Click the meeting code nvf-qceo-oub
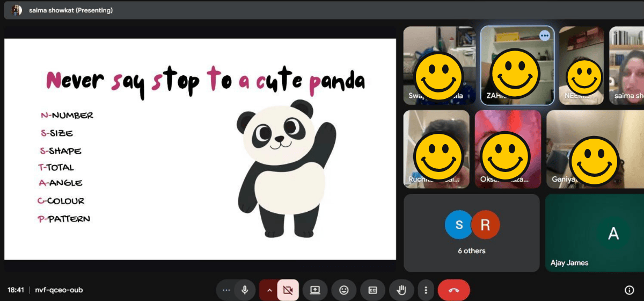The image size is (644, 301). point(59,290)
